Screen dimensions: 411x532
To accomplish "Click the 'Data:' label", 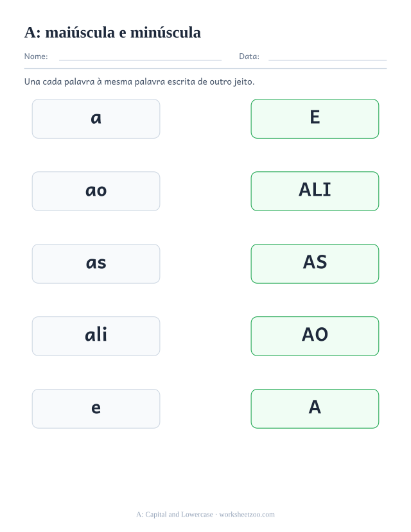I will [x=249, y=56].
